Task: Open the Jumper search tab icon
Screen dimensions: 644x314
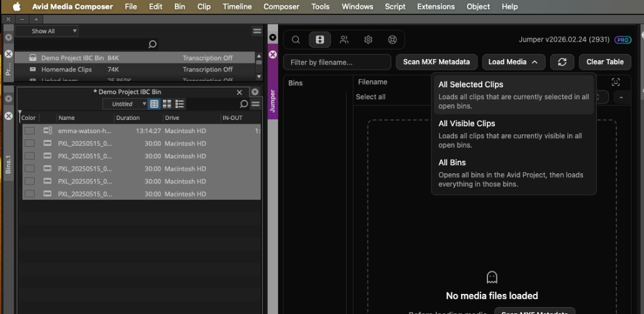Action: [x=296, y=40]
